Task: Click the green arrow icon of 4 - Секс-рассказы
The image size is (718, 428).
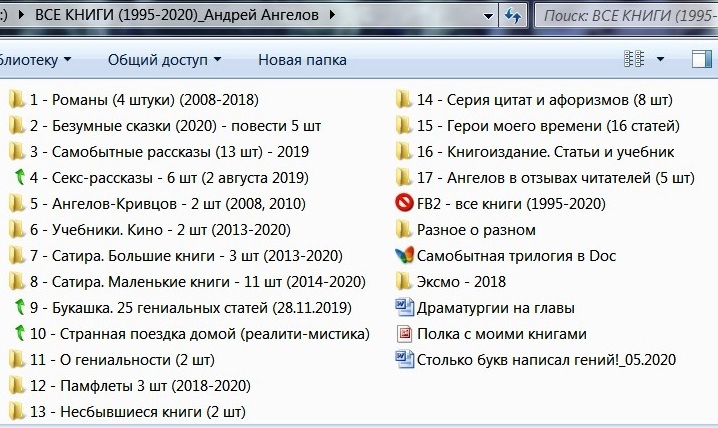Action: (17, 178)
